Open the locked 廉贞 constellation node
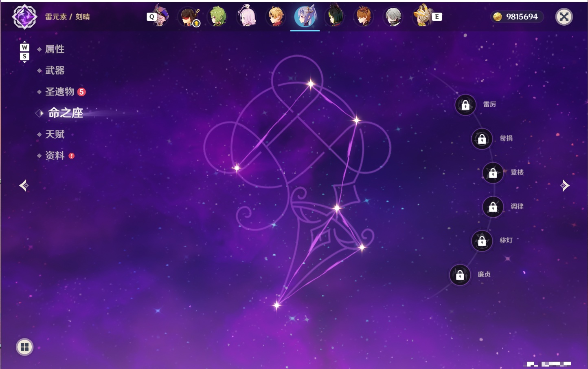The image size is (588, 369). tap(460, 275)
